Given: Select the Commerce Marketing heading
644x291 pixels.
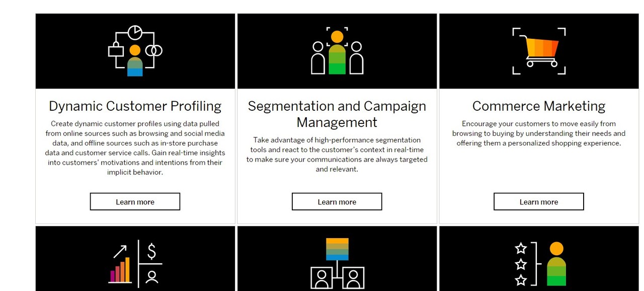Looking at the screenshot, I should tap(538, 106).
